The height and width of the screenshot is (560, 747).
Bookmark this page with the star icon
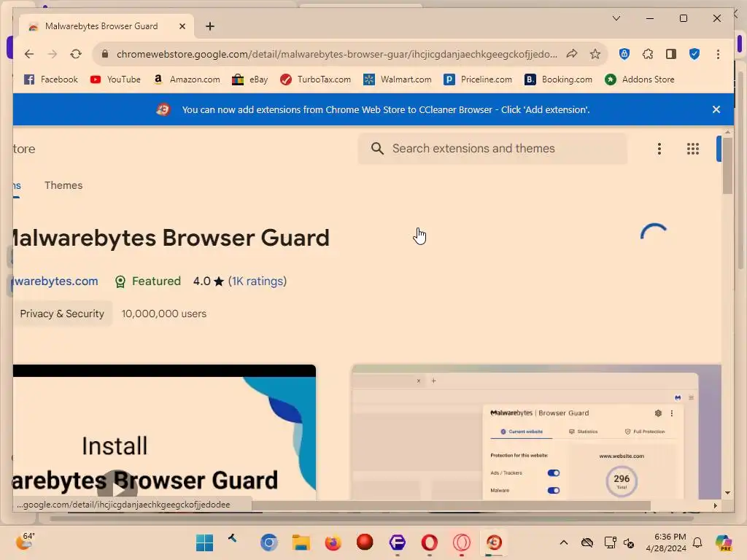[x=595, y=54]
